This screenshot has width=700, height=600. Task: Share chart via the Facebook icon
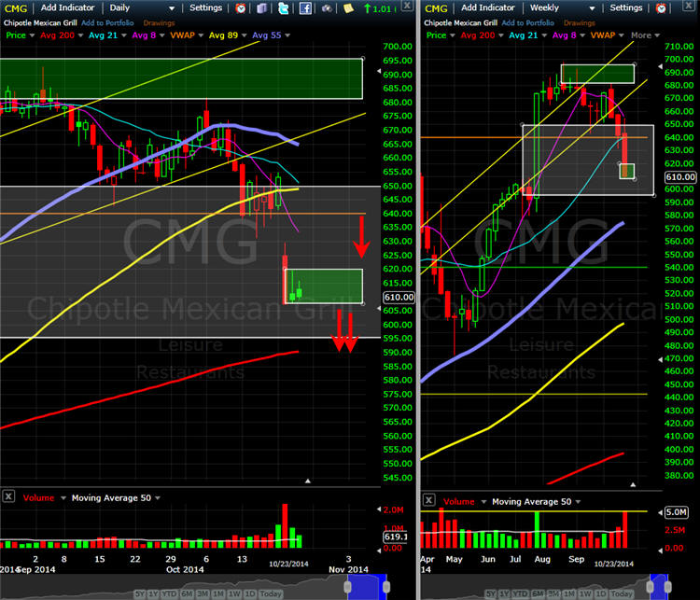305,8
